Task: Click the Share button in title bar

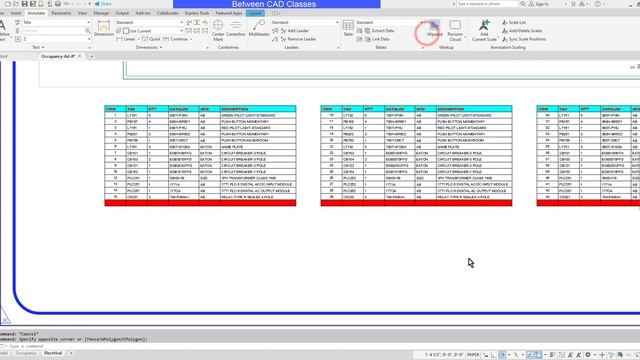Action: [x=103, y=4]
